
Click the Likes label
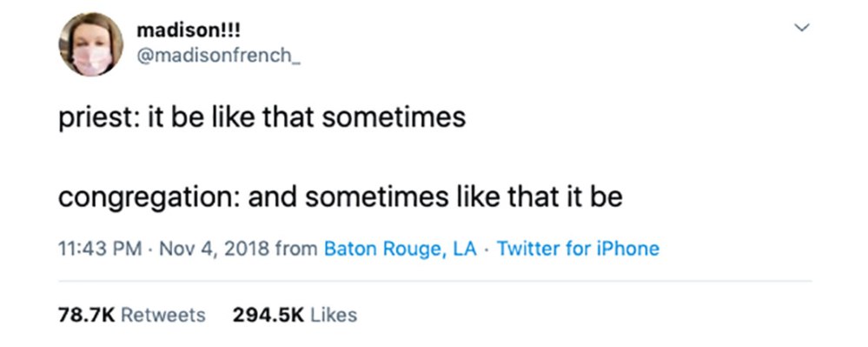pyautogui.click(x=334, y=316)
